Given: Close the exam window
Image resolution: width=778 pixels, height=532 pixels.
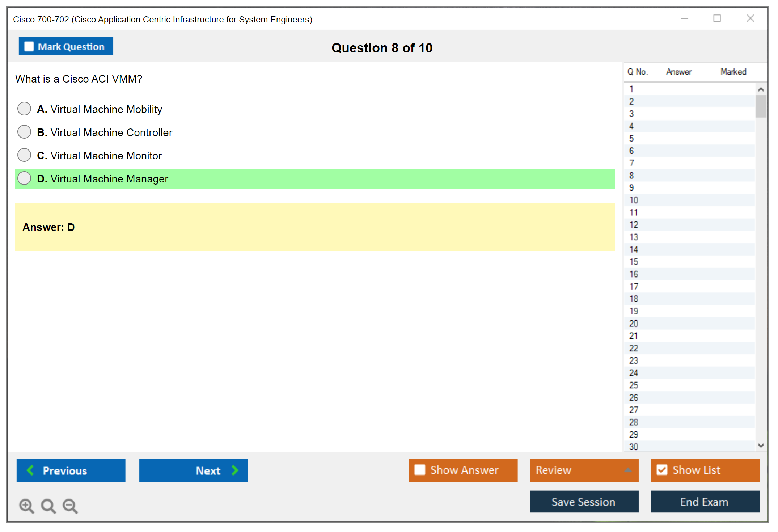Looking at the screenshot, I should (750, 18).
